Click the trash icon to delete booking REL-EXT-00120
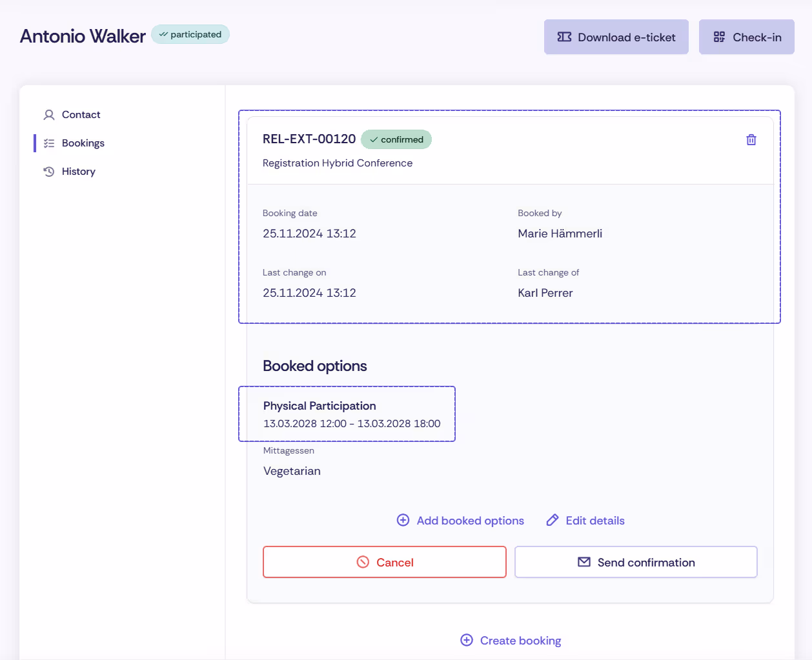This screenshot has height=660, width=812. click(x=751, y=139)
